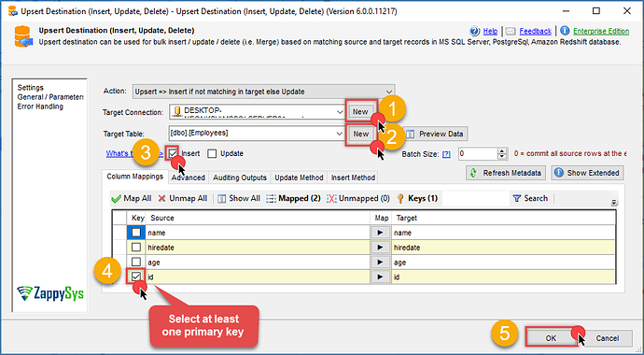Click target cell hiredate
The height and width of the screenshot is (355, 644).
pos(504,248)
